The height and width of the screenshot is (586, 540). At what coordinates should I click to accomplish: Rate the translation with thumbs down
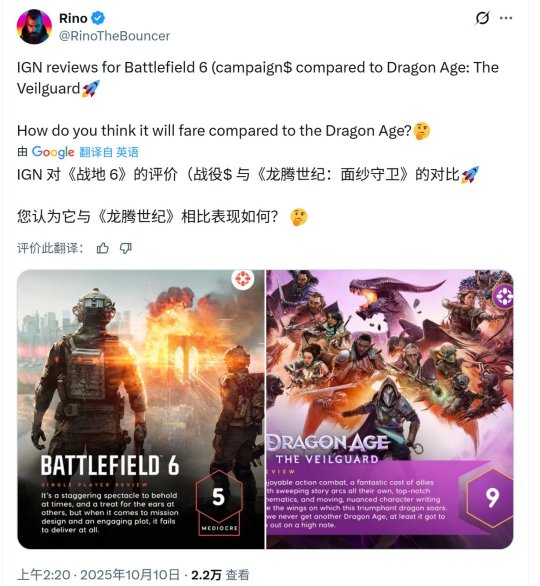[x=126, y=248]
